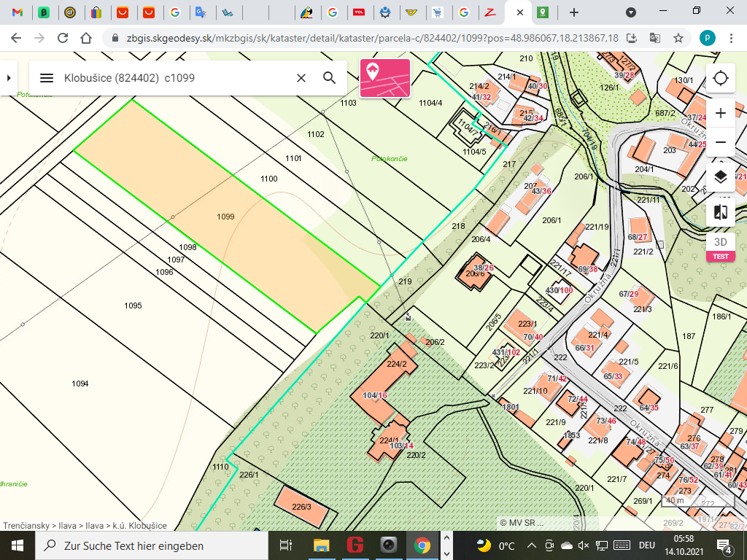Zoom out of the map

point(721,141)
